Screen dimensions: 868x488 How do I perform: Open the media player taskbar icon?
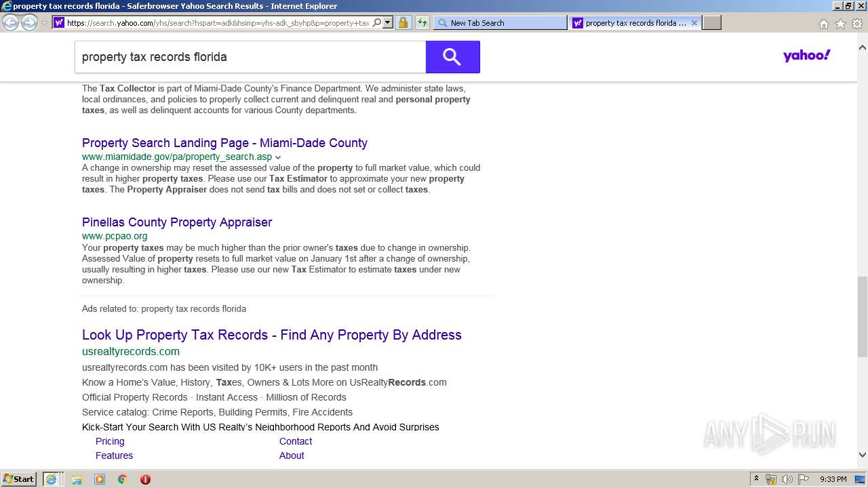[100, 479]
